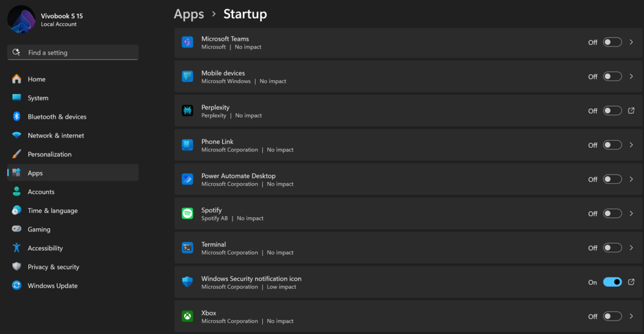Click in the Find a setting box

click(73, 52)
